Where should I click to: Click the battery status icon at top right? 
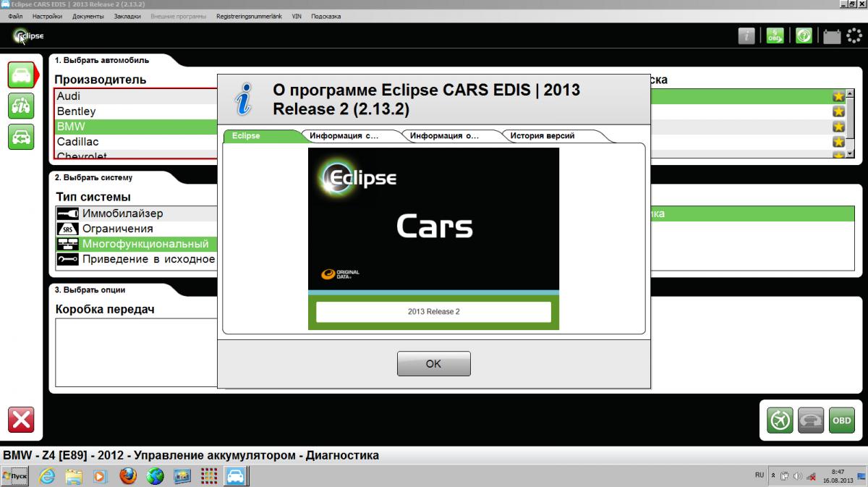(x=832, y=36)
